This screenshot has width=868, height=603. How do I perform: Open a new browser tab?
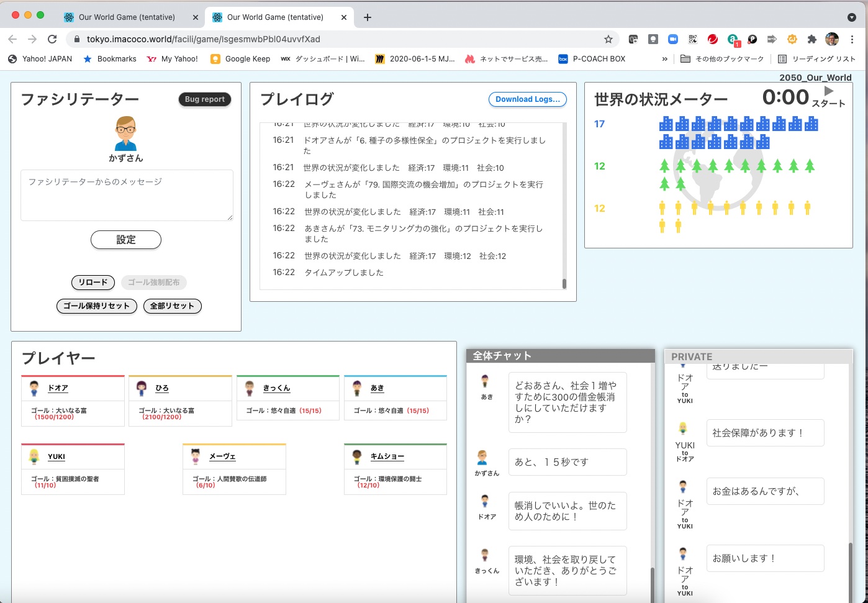(x=368, y=17)
